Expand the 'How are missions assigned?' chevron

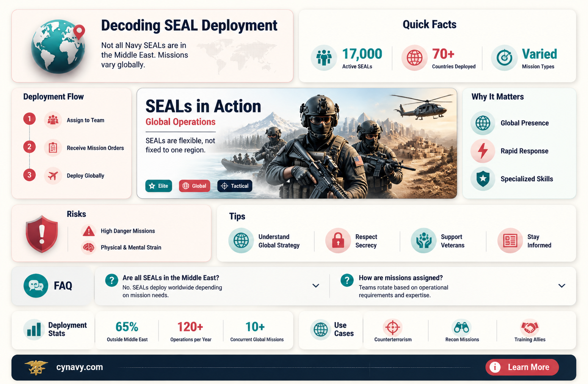pos(562,286)
